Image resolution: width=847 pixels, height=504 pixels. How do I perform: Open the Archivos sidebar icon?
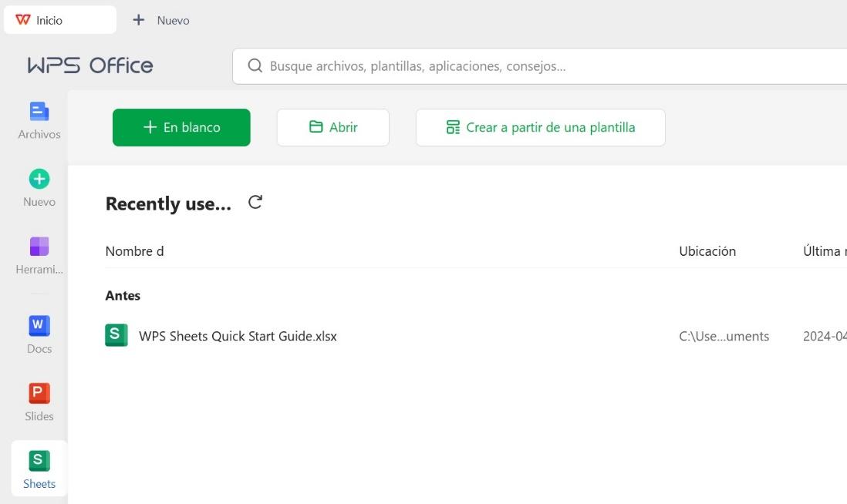(x=39, y=112)
